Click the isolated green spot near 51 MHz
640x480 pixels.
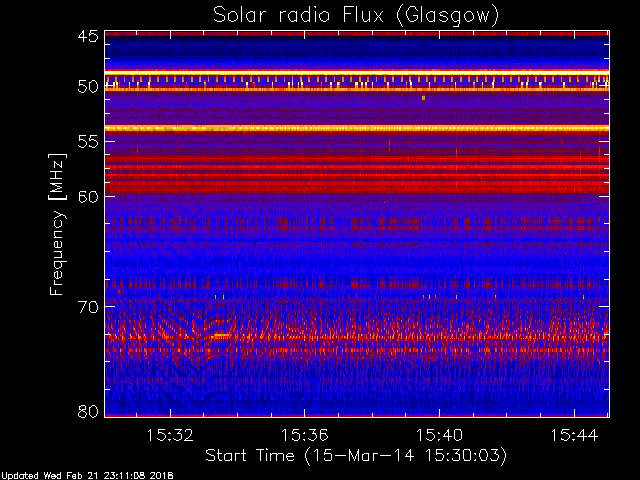tap(424, 98)
